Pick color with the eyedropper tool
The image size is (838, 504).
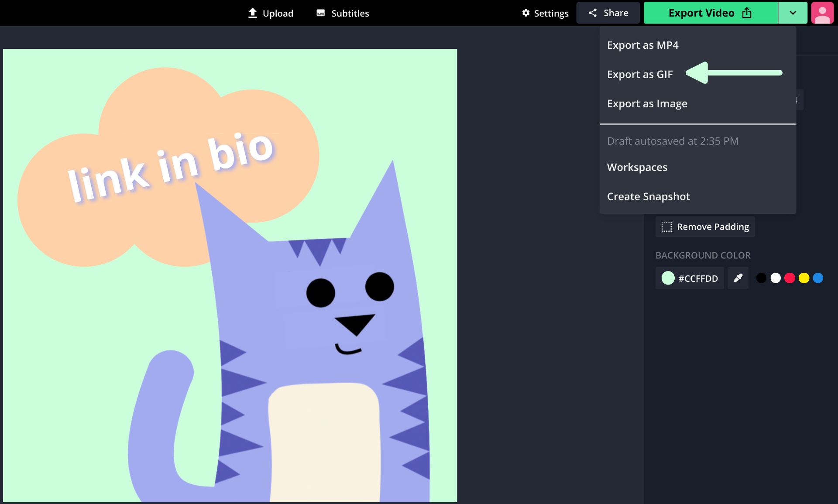click(x=738, y=278)
